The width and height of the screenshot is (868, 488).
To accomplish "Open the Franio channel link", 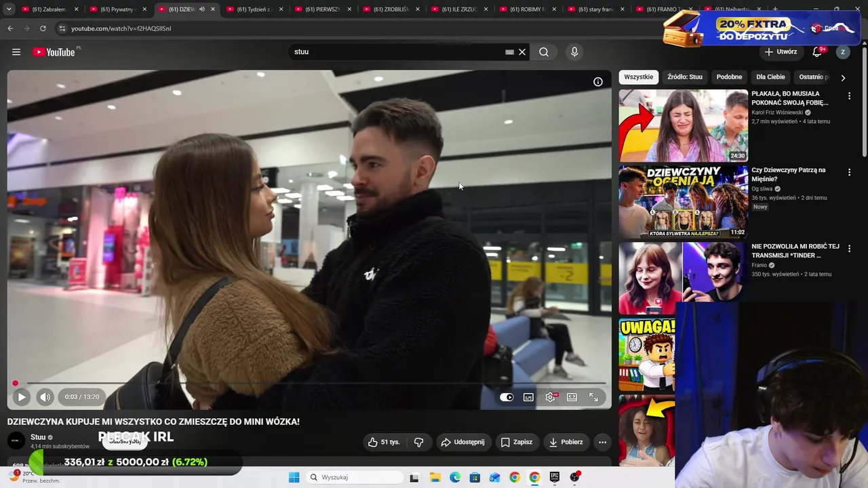I will 759,265.
